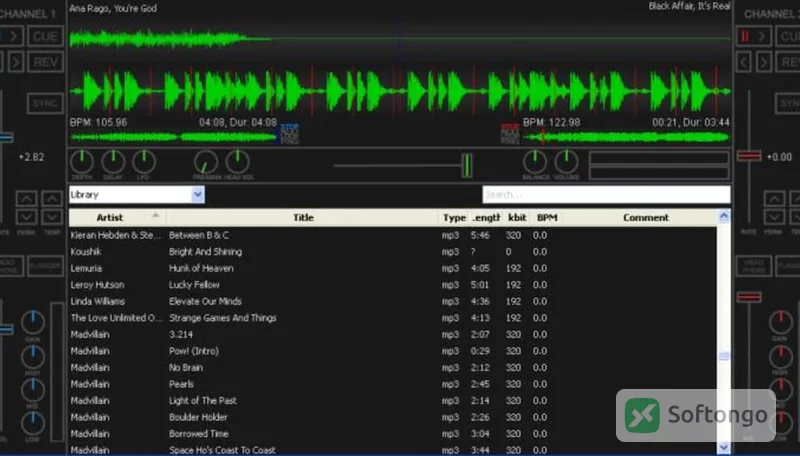The width and height of the screenshot is (800, 456).
Task: Click Channel 1 forward arrow next to CUE
Action: pos(14,36)
